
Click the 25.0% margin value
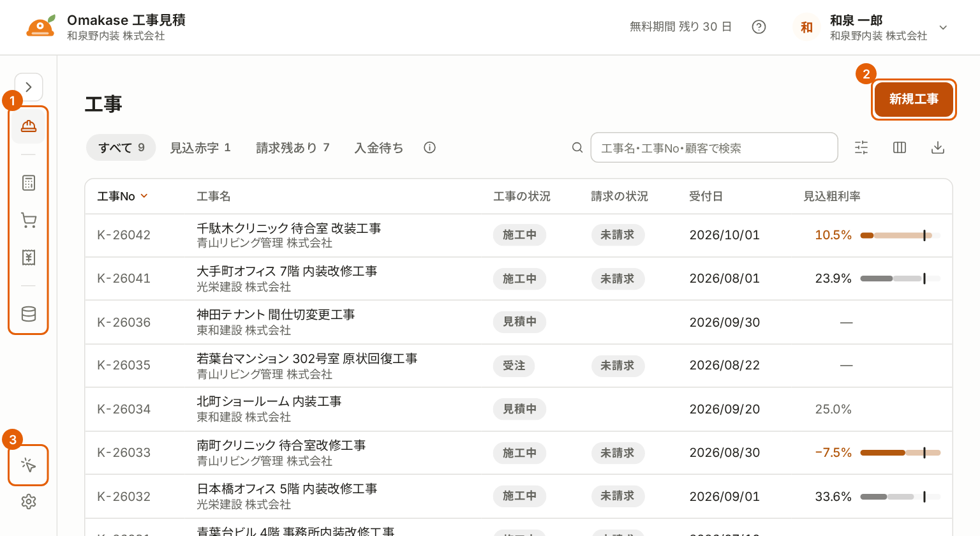[x=833, y=409]
